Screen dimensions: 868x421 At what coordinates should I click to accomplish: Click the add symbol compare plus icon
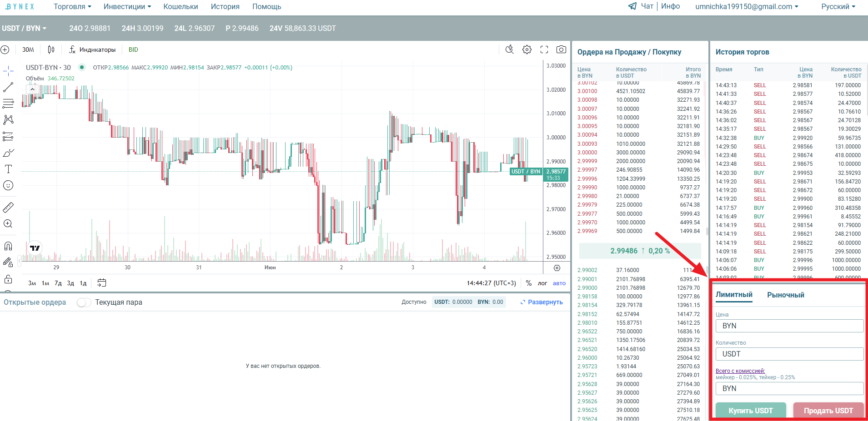[5, 50]
